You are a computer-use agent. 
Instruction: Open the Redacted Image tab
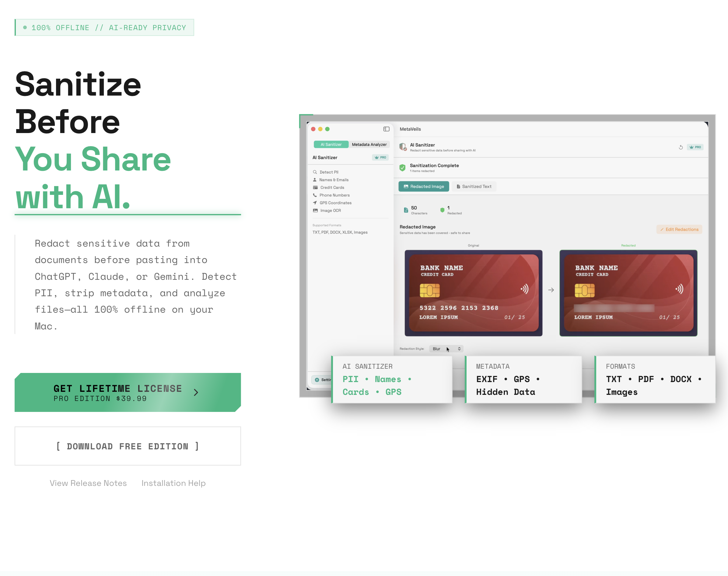pos(424,187)
